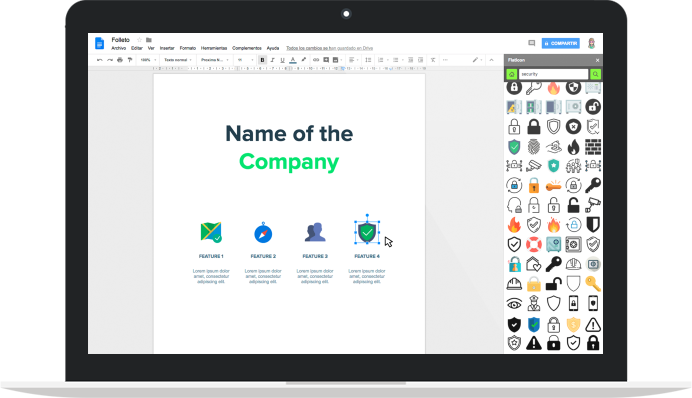Viewport: 692px width, 398px height.
Task: Toggle italic formatting
Action: [x=273, y=60]
